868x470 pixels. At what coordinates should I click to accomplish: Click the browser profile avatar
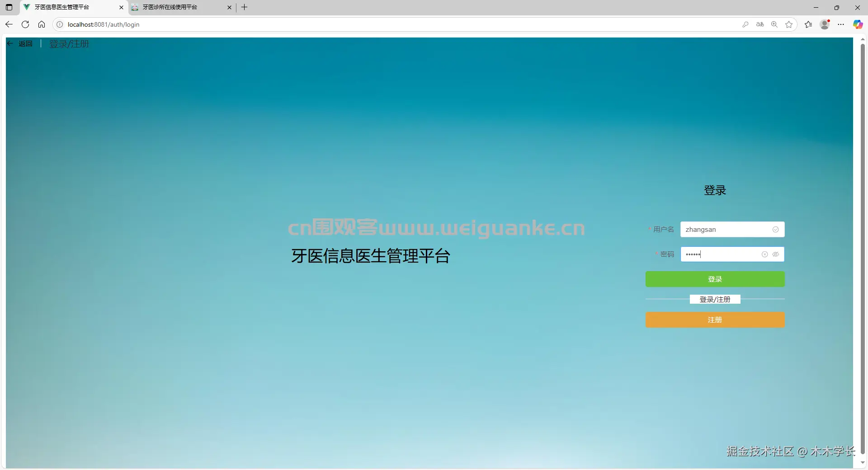click(825, 24)
